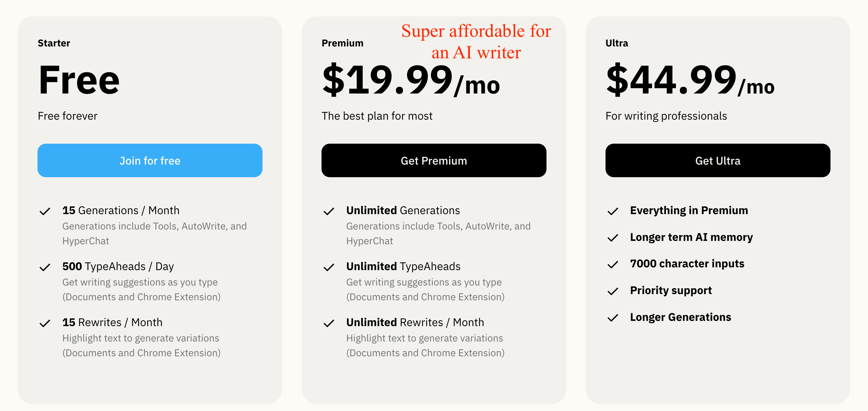This screenshot has height=411, width=868.
Task: Select the Get Premium button
Action: (434, 161)
